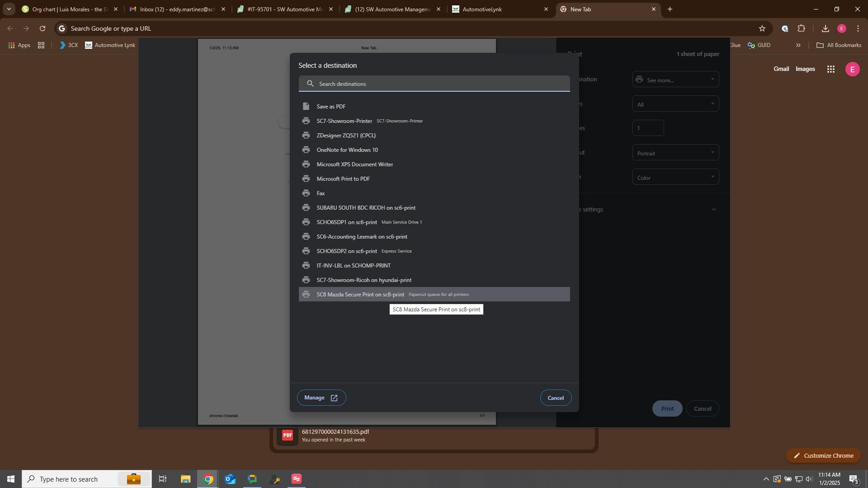Open the Chrome extensions puzzle icon
868x488 pixels.
[x=801, y=28]
